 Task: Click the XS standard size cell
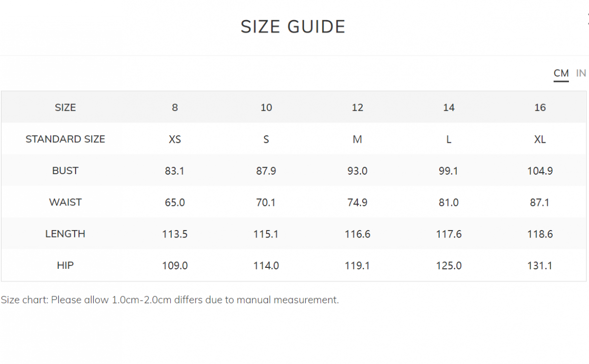[175, 139]
